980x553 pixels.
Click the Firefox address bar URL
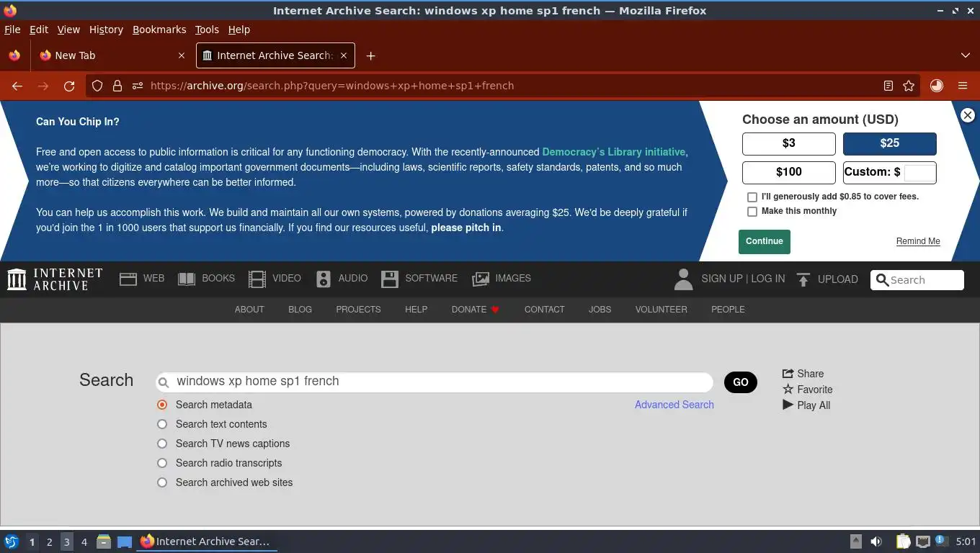(332, 86)
